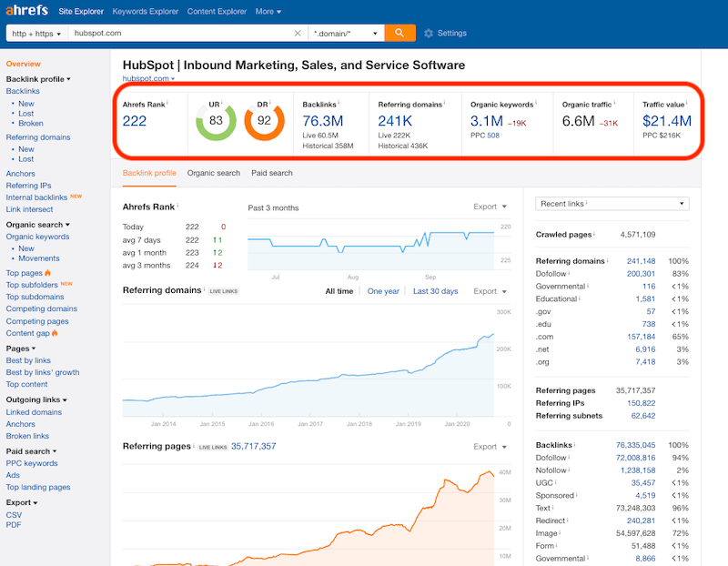
Task: Show All time referring domains
Action: (339, 291)
